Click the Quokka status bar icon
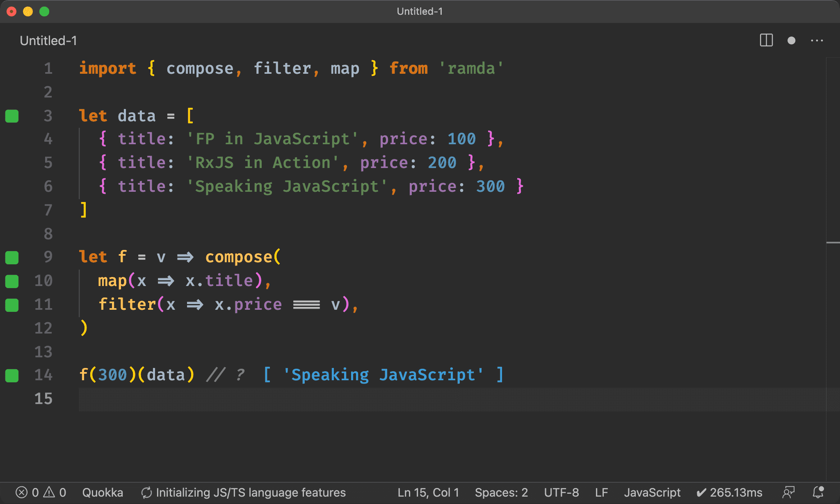 pos(102,491)
